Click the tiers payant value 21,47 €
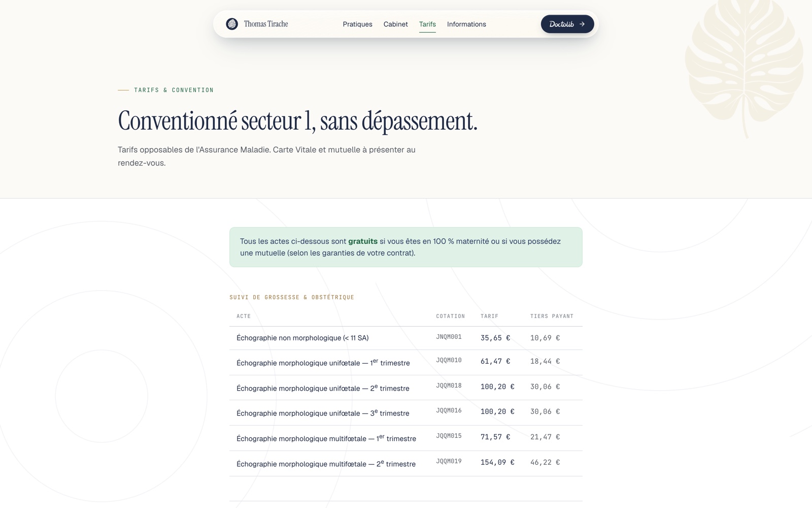The width and height of the screenshot is (812, 508). click(x=545, y=437)
